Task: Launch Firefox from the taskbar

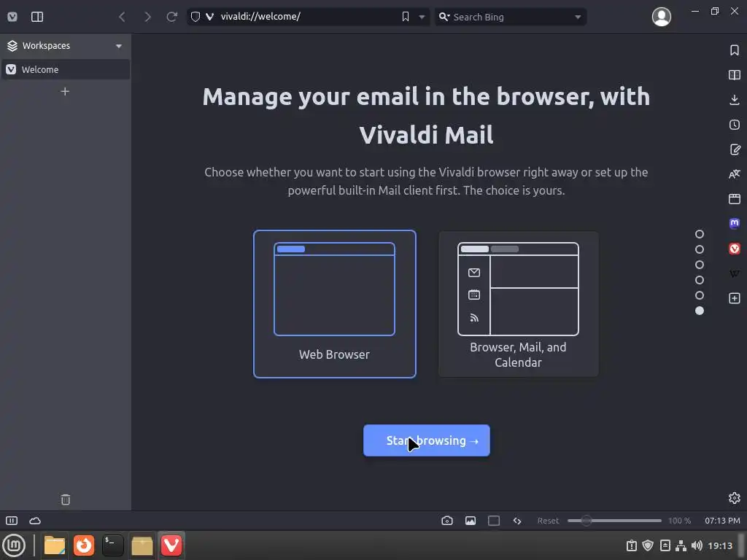Action: point(84,545)
